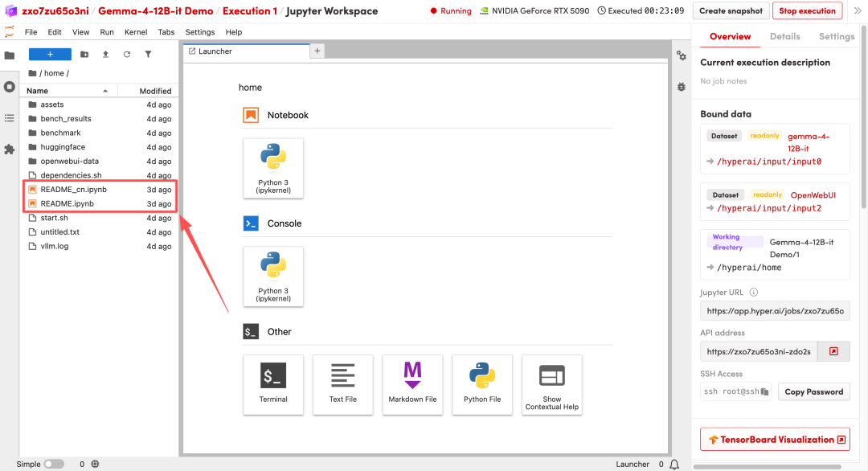Open the bench_results folder
Screen dimensions: 868x471
click(100, 118)
